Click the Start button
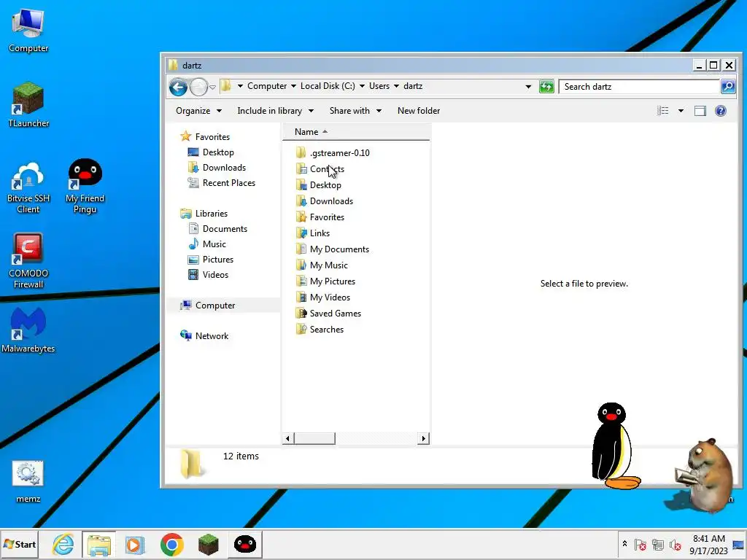This screenshot has height=560, width=747. [20, 544]
